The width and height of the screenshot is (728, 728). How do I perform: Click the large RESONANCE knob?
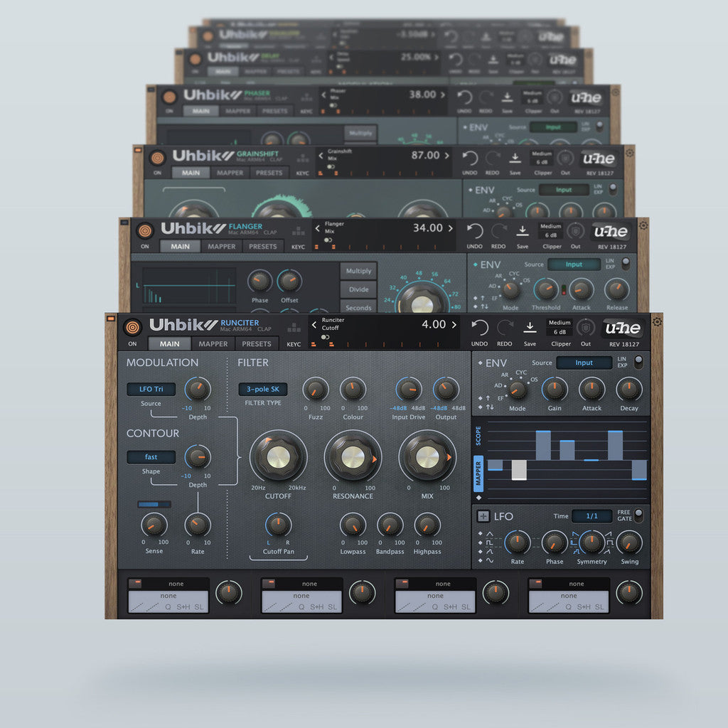coord(353,457)
